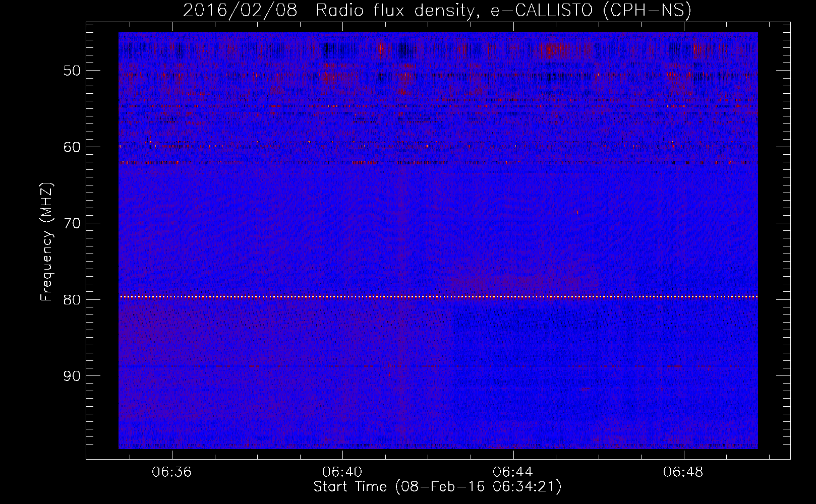The image size is (816, 504).
Task: Click the bright dotted line near 80 MHz
Action: click(x=438, y=297)
